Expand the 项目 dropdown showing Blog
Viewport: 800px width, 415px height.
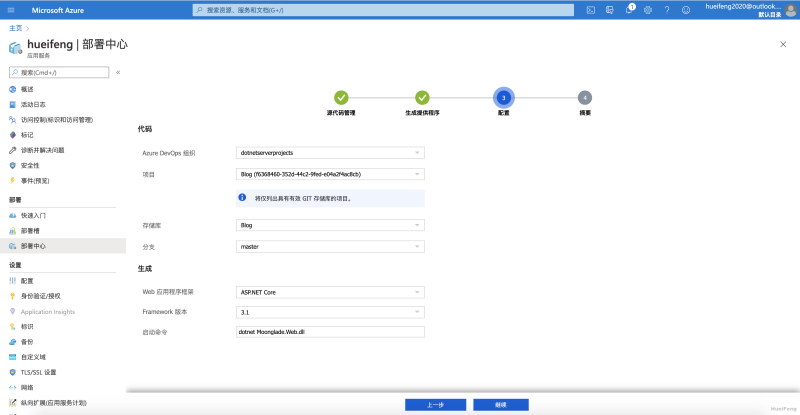pos(330,174)
